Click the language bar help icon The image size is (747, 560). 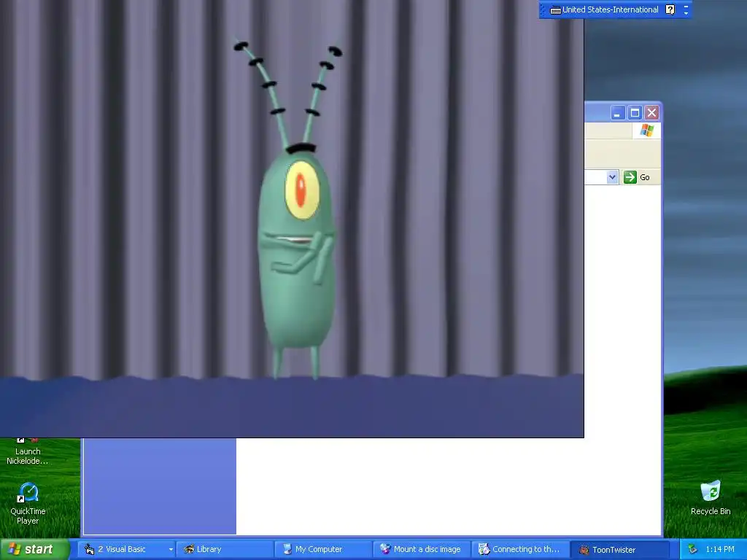670,9
